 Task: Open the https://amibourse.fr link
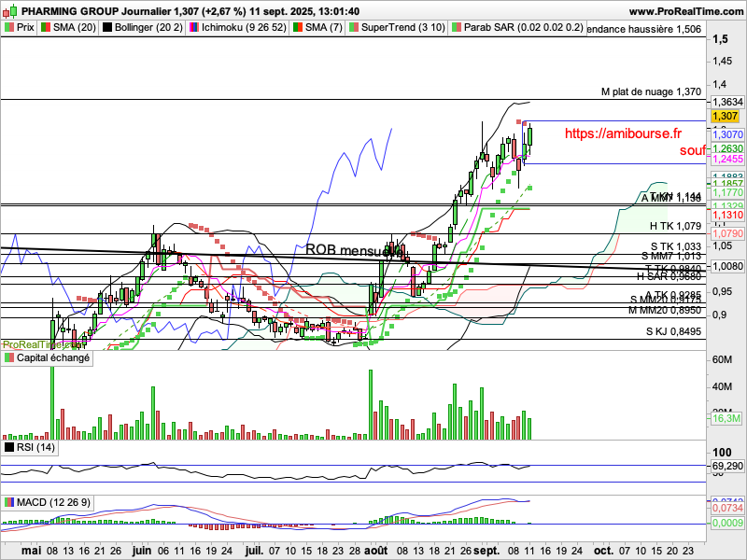pyautogui.click(x=623, y=133)
